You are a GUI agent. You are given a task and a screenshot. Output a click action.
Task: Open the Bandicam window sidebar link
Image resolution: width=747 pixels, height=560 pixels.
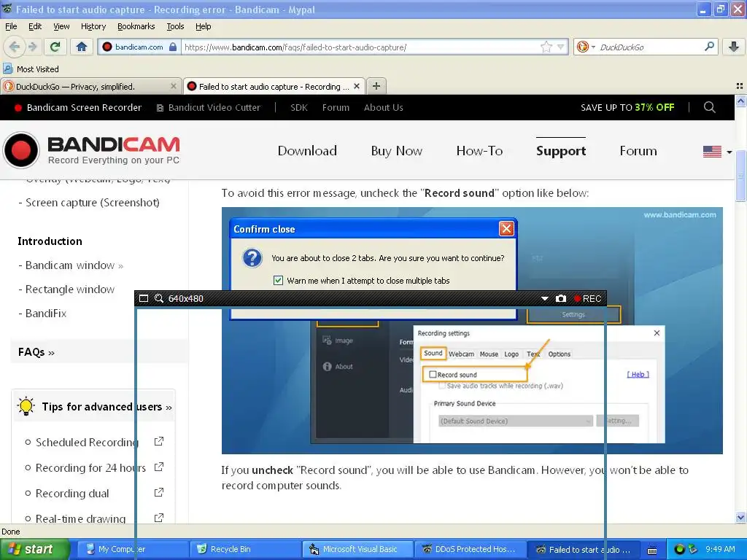coord(71,265)
